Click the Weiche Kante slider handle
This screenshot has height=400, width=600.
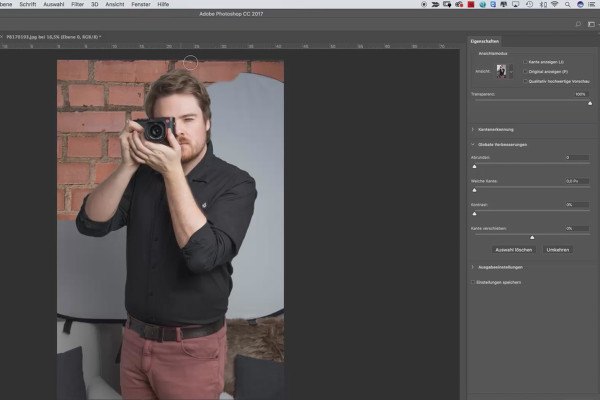point(474,190)
